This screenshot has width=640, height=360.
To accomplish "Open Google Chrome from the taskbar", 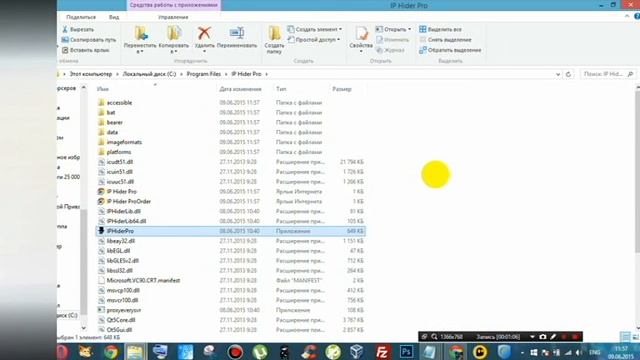I will point(111,352).
